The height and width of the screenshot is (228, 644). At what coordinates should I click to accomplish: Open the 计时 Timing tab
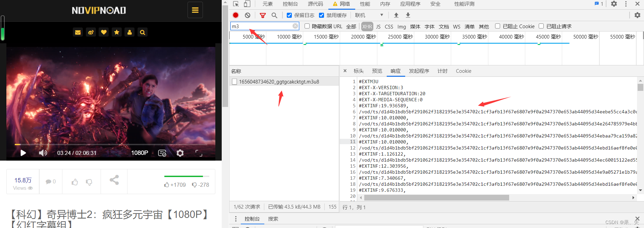442,71
